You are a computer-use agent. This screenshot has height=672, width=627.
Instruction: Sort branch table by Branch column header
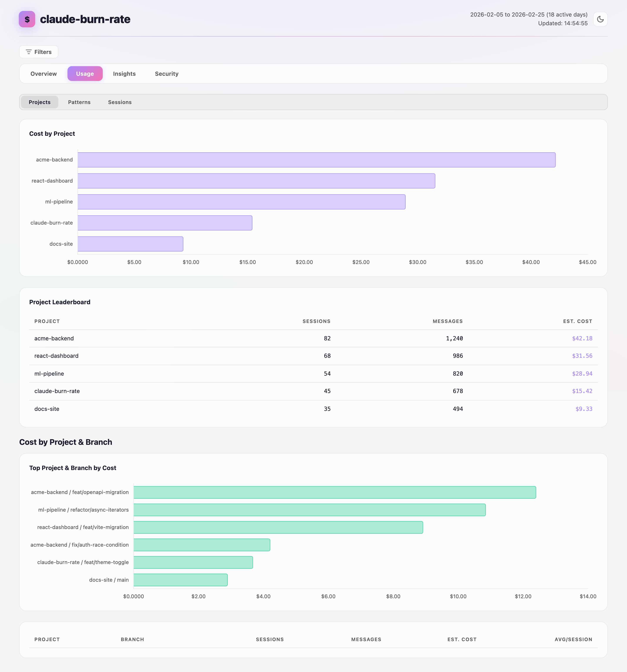tap(132, 639)
